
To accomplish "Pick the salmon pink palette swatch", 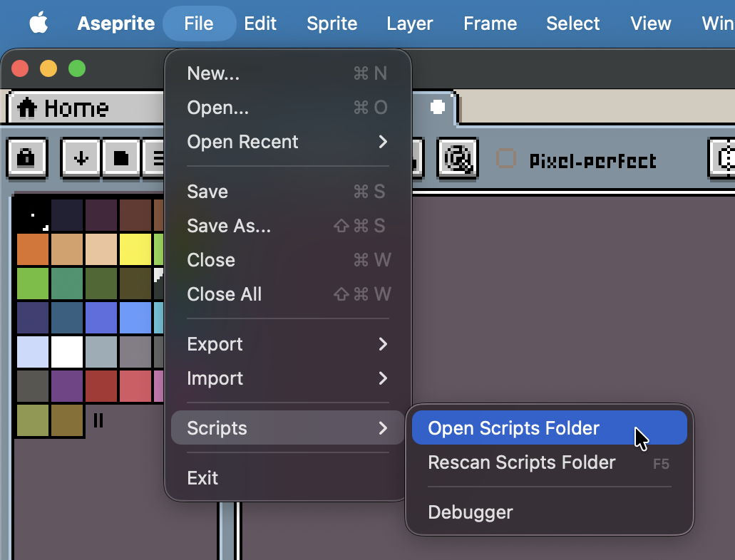I will coord(135,386).
